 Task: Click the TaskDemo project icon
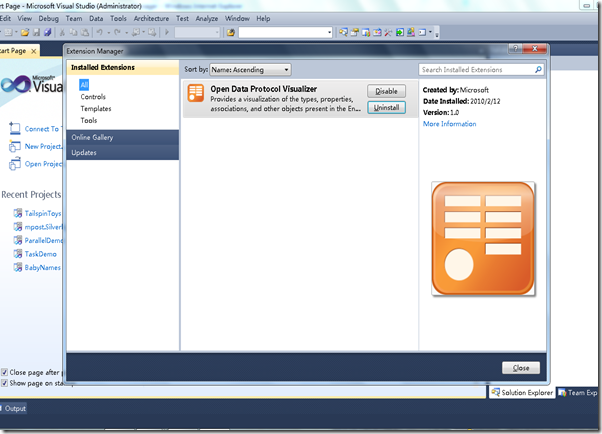click(18, 254)
